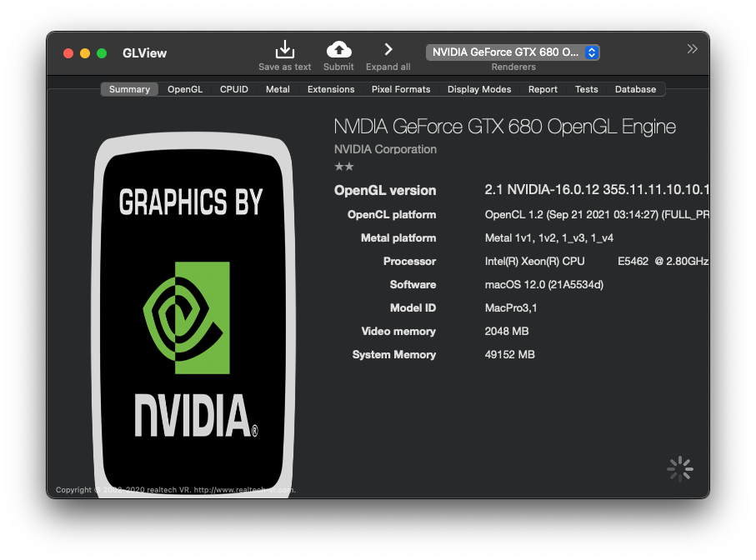This screenshot has width=756, height=560.
Task: Click the macOS 12.0 (21A5534d) software value
Action: (543, 284)
